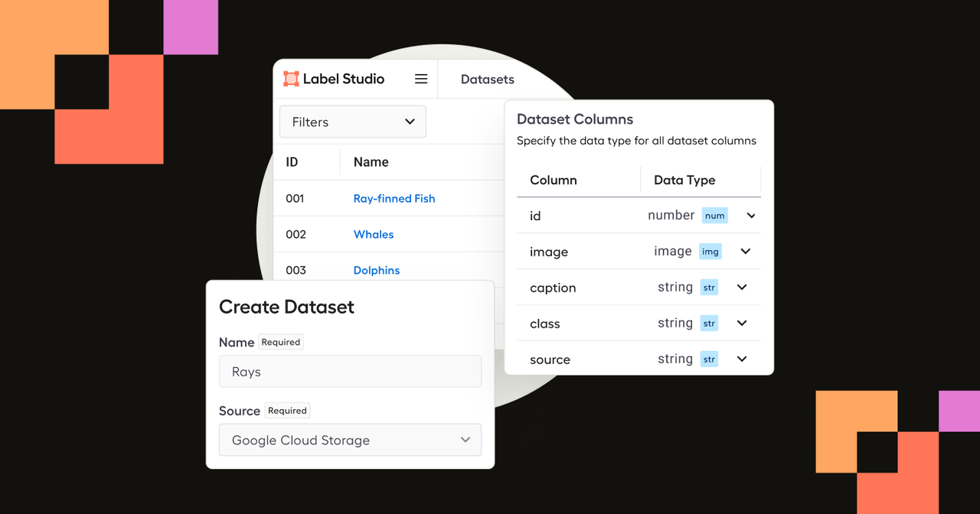Open the data type selector for the caption column
The image size is (980, 514).
741,287
